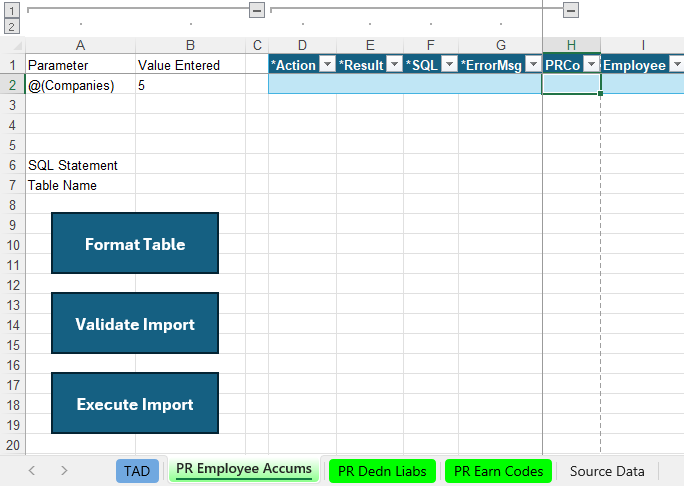This screenshot has height=486, width=684.
Task: Open the PR Earn Codes sheet tab
Action: (498, 471)
